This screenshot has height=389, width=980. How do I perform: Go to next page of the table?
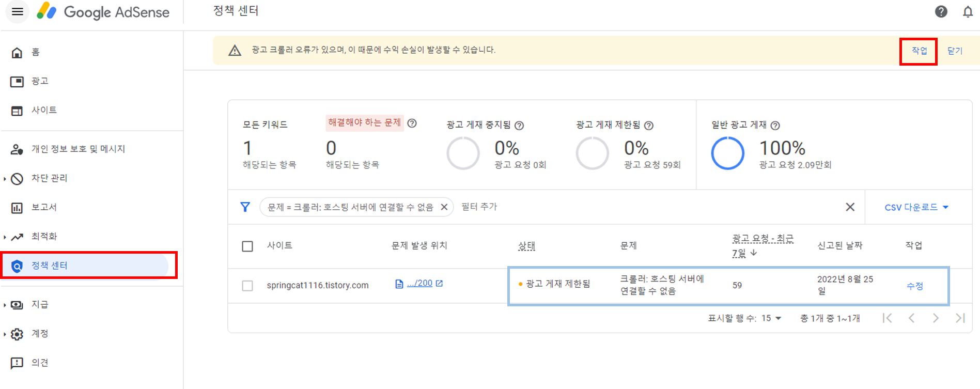pyautogui.click(x=936, y=318)
